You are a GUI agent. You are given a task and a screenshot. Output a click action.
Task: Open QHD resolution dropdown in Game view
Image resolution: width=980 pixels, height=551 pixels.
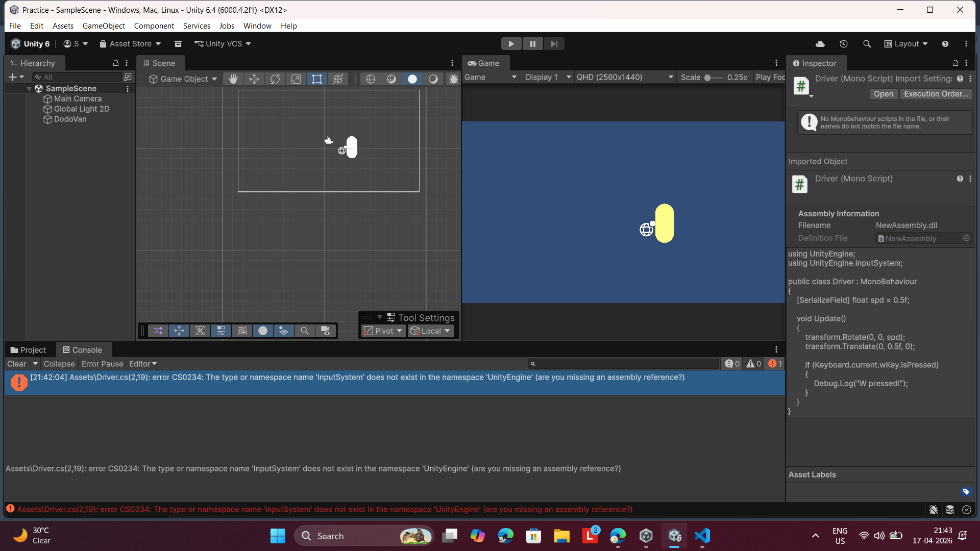click(x=624, y=77)
